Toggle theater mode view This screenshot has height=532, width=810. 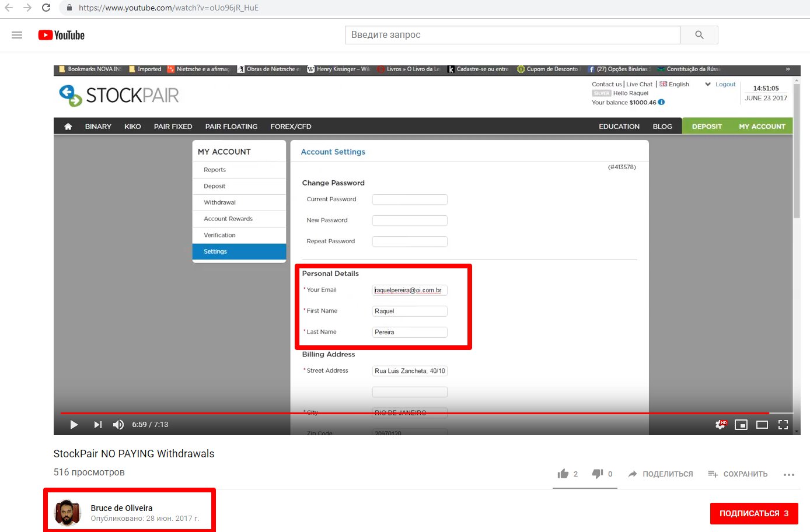pyautogui.click(x=762, y=425)
